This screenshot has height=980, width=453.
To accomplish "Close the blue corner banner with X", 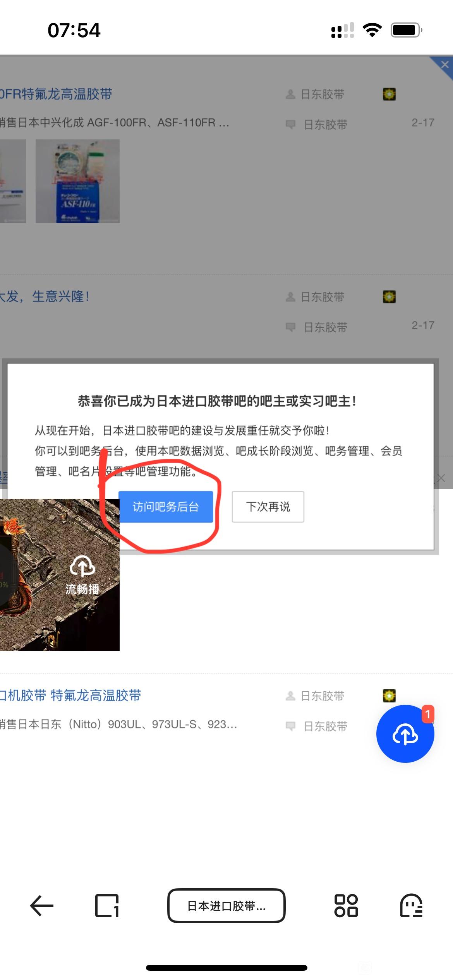I will click(444, 65).
